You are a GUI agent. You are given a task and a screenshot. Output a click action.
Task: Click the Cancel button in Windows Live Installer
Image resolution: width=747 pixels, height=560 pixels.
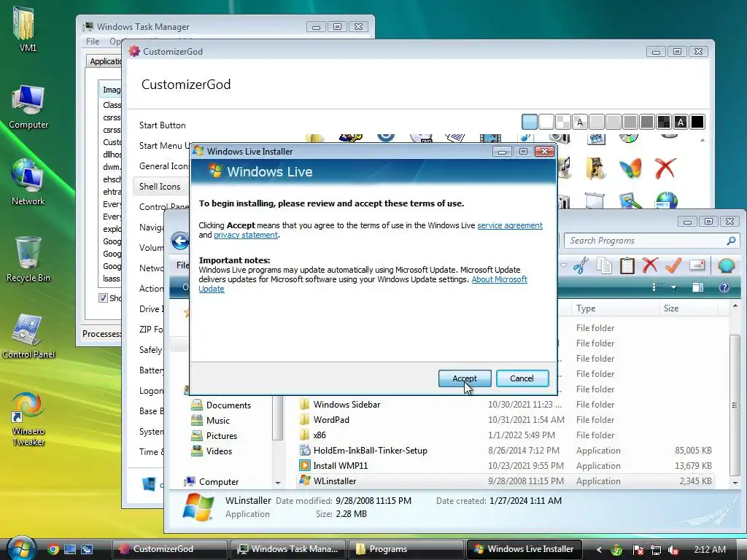click(x=522, y=378)
